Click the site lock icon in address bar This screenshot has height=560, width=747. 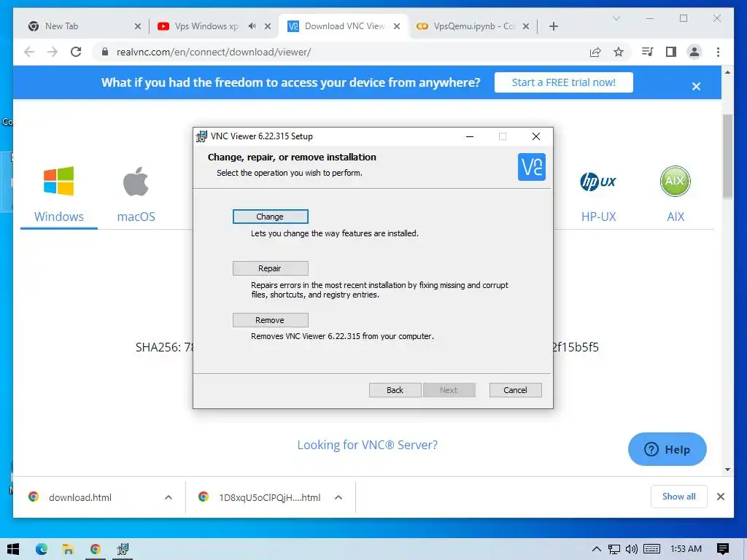(x=105, y=52)
